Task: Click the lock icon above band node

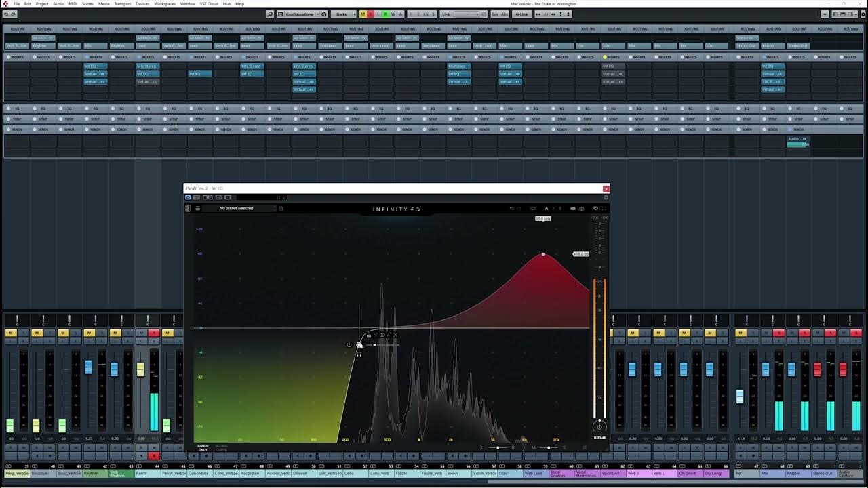Action: click(369, 335)
